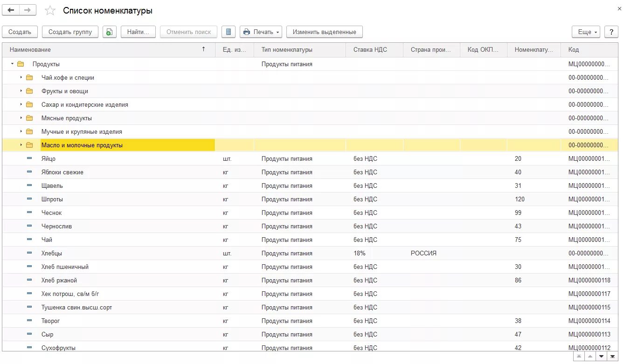624x364 pixels.
Task: Click code МЦ0000000118 cell
Action: point(589,280)
